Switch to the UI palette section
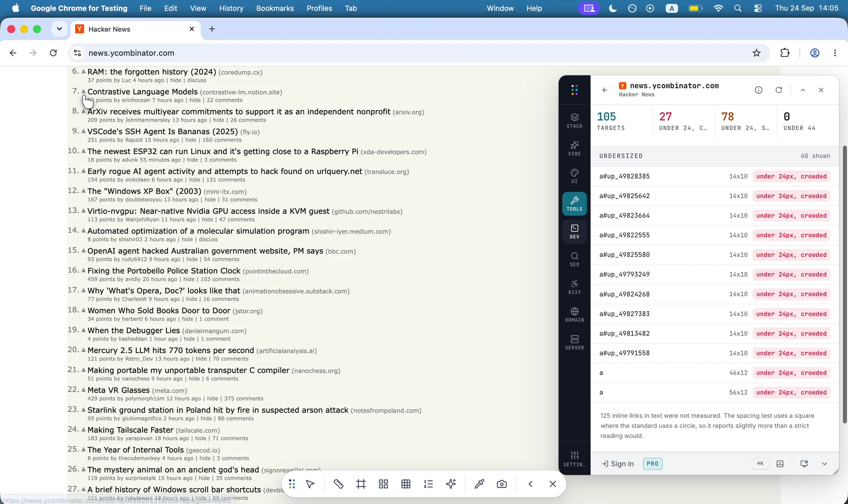The height and width of the screenshot is (504, 848). [574, 176]
